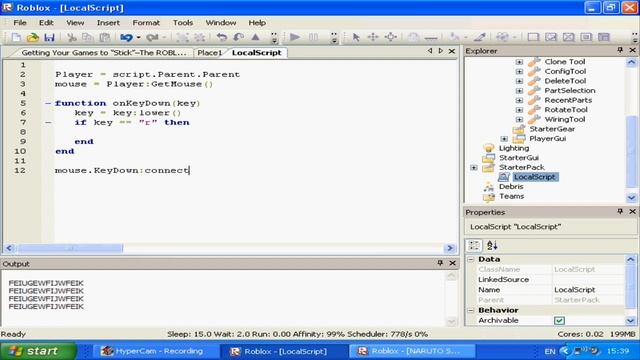This screenshot has width=640, height=360.
Task: Click the Redo arrow icon
Action: (152, 38)
